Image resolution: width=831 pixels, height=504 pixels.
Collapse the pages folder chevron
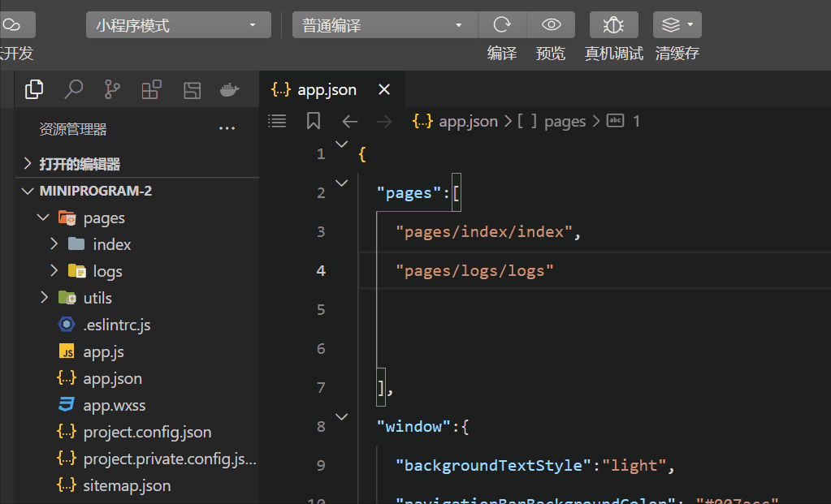43,217
